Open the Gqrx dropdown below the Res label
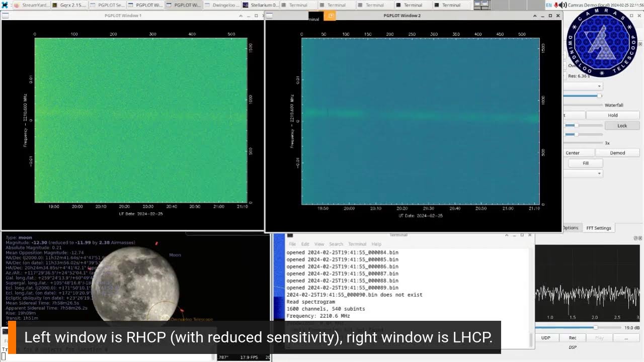 [582, 86]
